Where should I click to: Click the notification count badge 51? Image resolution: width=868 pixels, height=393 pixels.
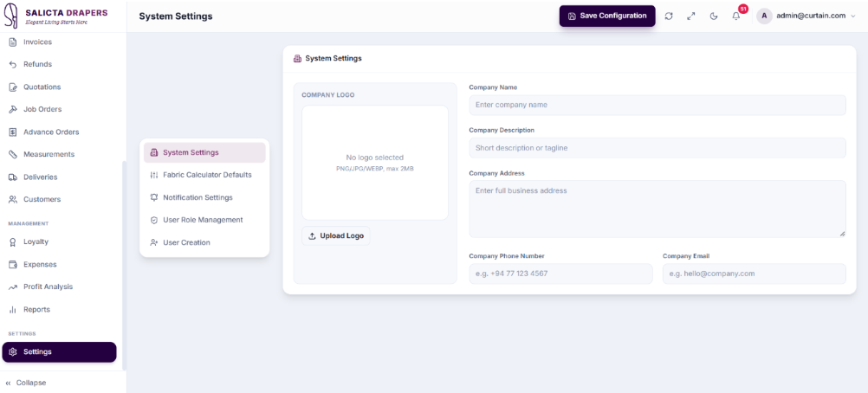(743, 9)
